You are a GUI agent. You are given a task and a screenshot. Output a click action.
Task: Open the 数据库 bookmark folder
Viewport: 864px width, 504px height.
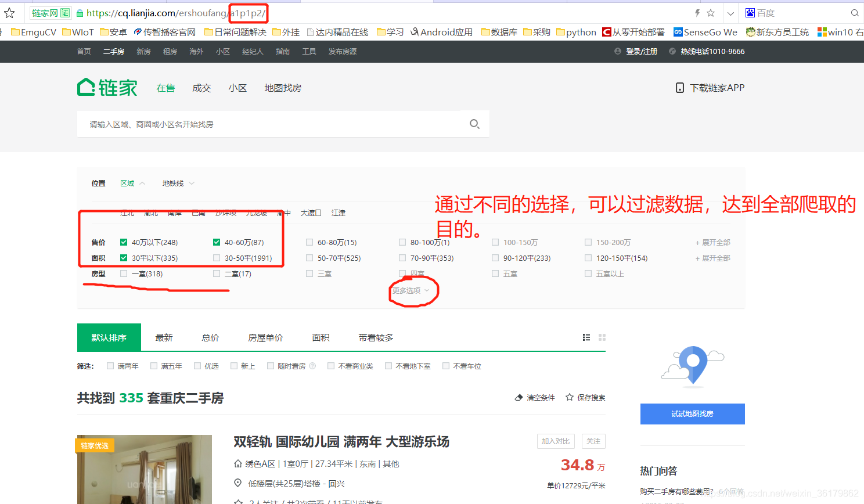pyautogui.click(x=499, y=32)
